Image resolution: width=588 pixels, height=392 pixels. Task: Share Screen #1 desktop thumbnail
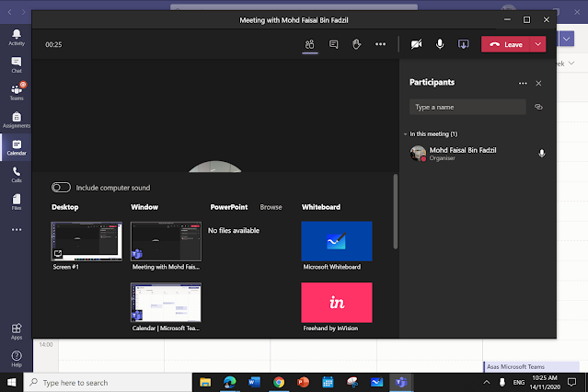tap(86, 241)
